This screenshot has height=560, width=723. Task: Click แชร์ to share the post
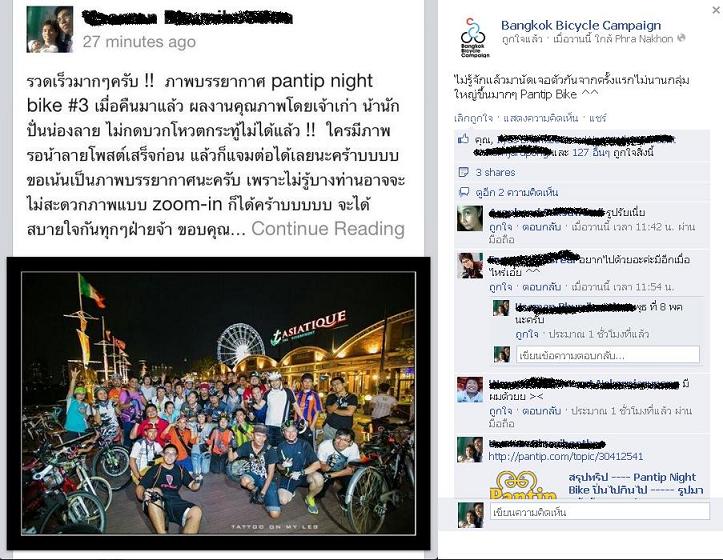pyautogui.click(x=597, y=118)
